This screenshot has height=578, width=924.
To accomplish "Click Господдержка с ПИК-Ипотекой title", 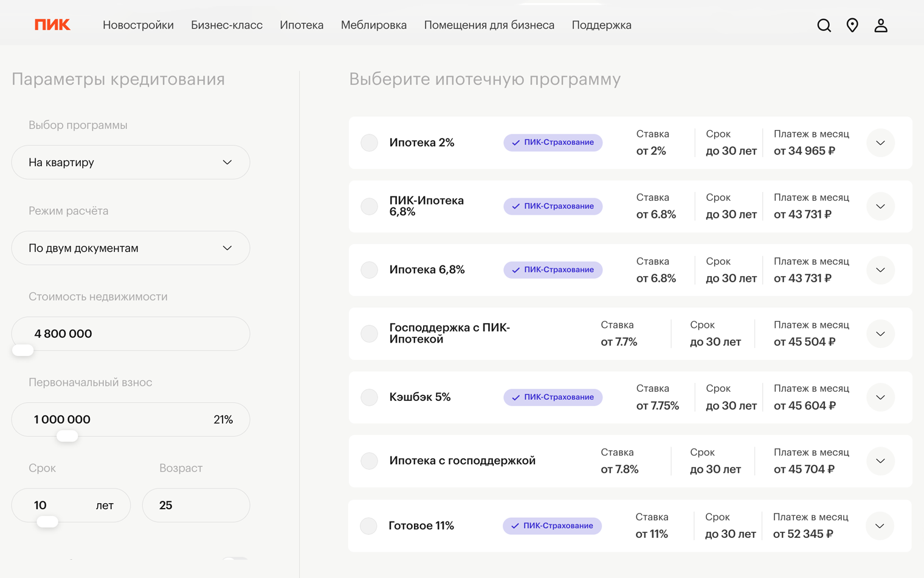I will 450,333.
